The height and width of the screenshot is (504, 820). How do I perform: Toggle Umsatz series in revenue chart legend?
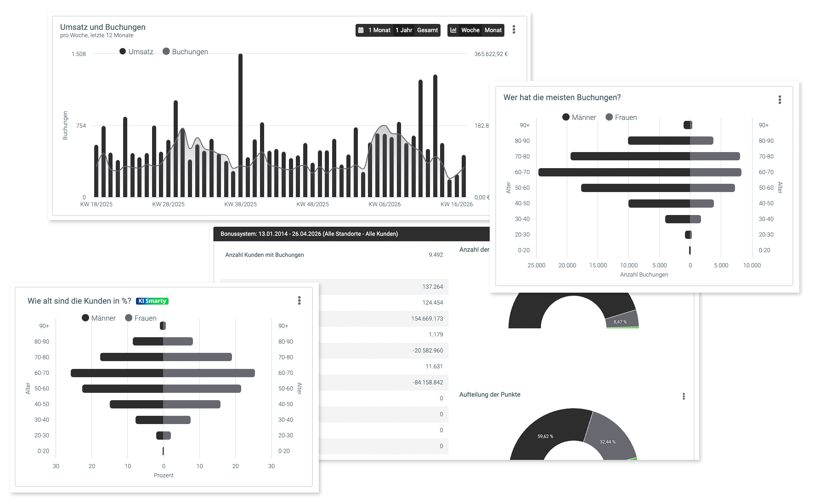tap(136, 51)
